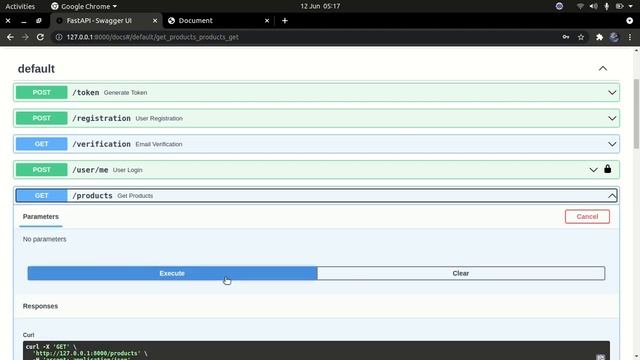The image size is (640, 360).
Task: Open the Chrome profile avatar
Action: tap(614, 37)
